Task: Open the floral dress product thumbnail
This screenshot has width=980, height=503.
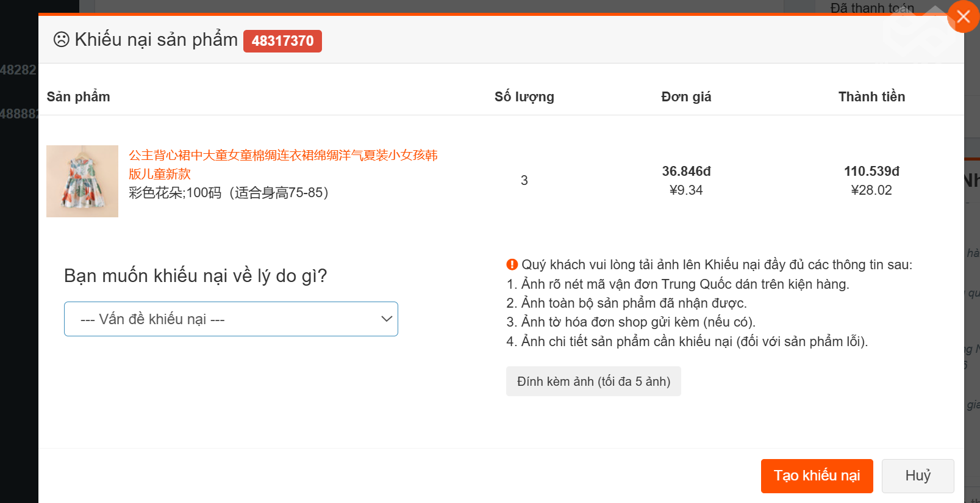Action: (x=82, y=181)
